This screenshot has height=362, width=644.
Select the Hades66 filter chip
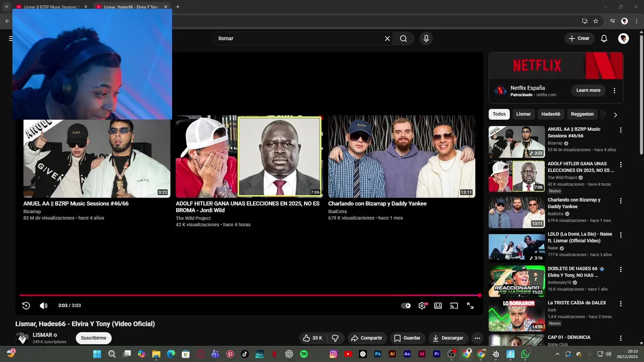[551, 114]
